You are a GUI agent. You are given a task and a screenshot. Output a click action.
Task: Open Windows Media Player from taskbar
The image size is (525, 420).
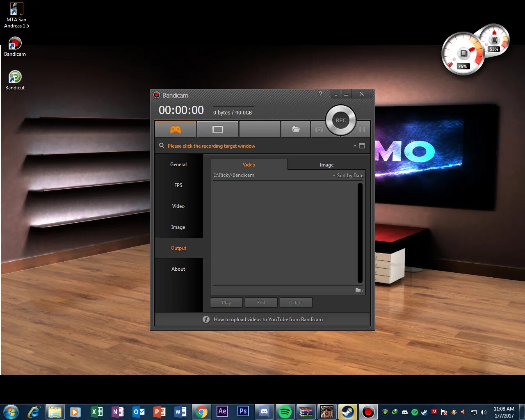tap(76, 411)
